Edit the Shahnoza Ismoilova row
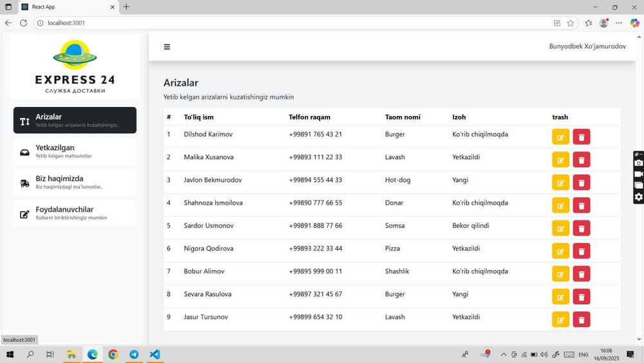Screen dimensions: 644x363 pos(560,206)
